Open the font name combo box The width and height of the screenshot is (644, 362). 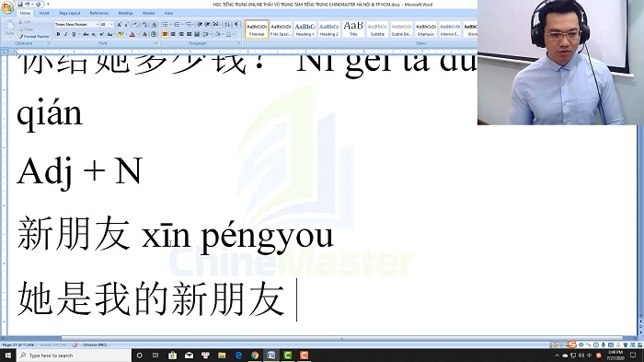click(76, 24)
